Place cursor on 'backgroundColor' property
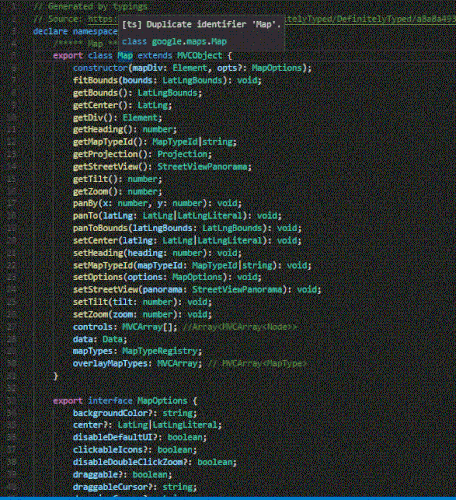Viewport: 456px width, 500px height. [110, 413]
